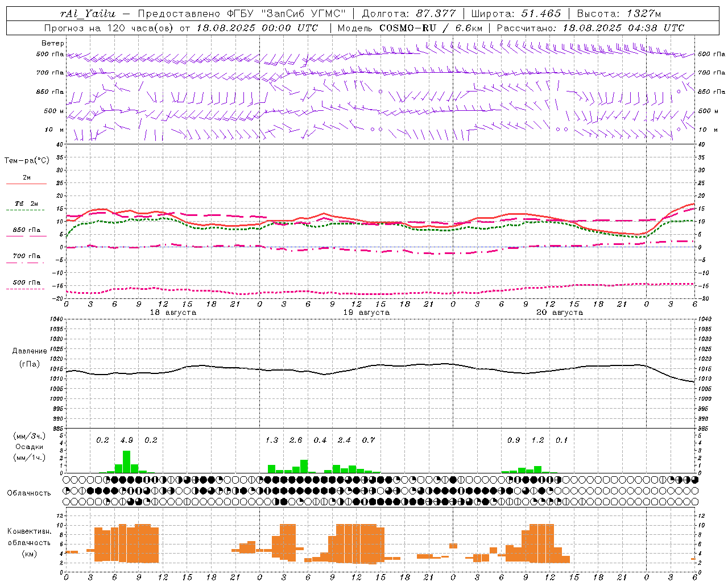Viewport: 728px width, 582px height.
Task: Click the 'Тем-ра(°C)' temperature panel label
Action: [x=27, y=160]
